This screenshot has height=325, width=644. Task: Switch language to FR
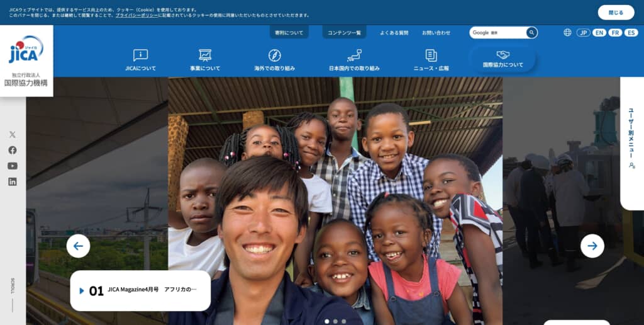click(x=615, y=33)
